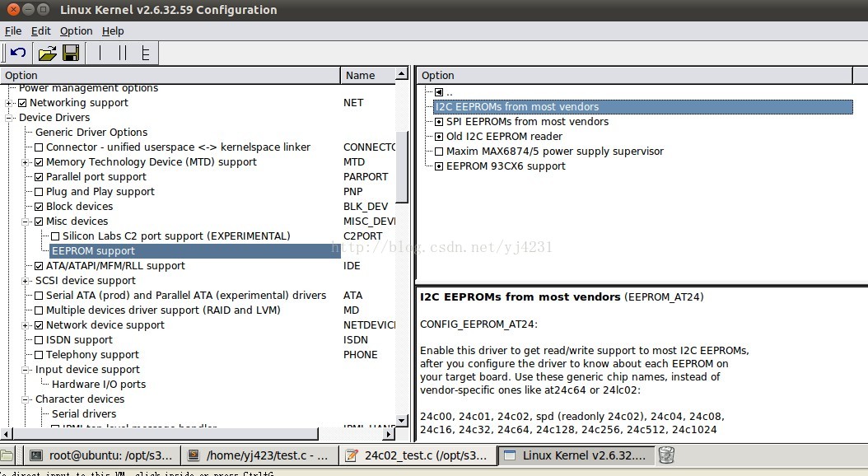Viewport: 868px width, 476px height.
Task: Open the Edit menu
Action: tap(41, 31)
